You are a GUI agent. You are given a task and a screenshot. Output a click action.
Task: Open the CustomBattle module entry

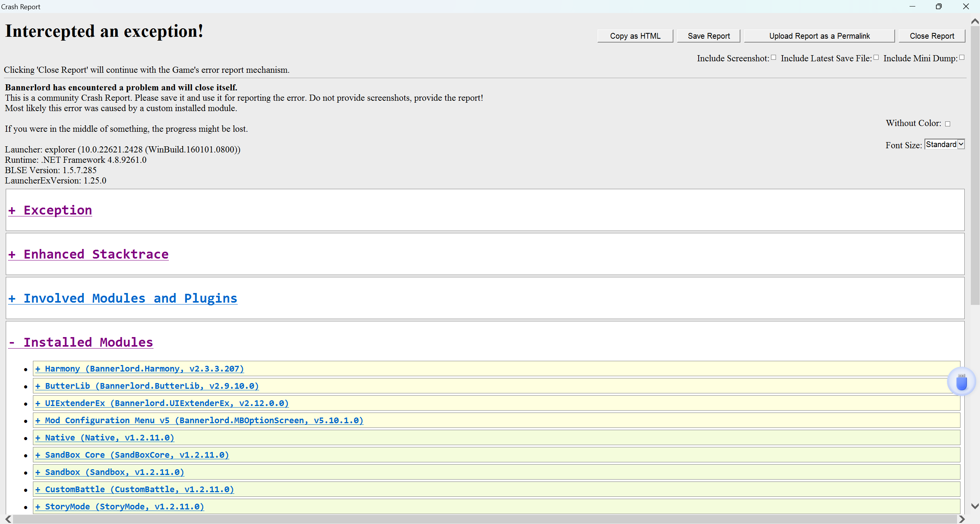(135, 490)
